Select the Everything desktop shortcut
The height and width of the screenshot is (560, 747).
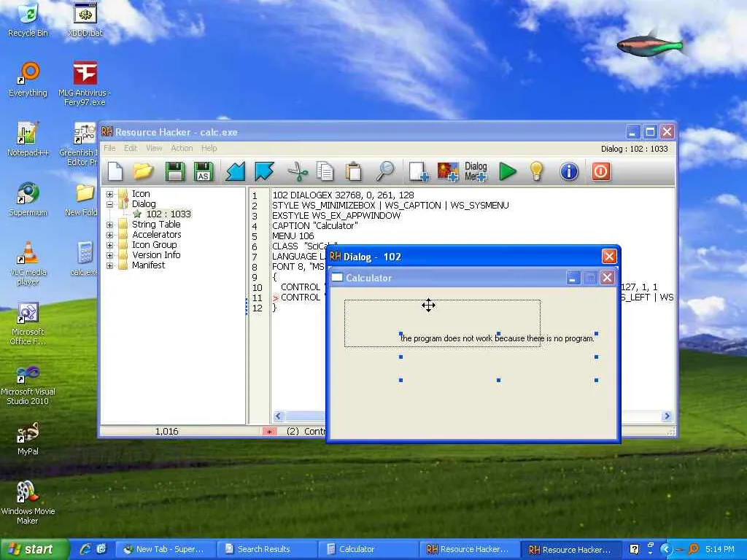coord(28,79)
